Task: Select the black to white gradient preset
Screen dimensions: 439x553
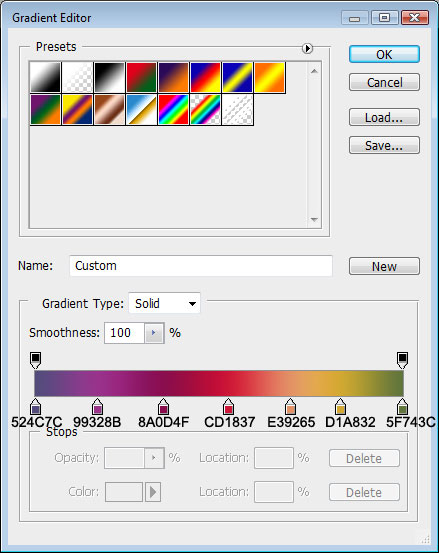Action: pyautogui.click(x=45, y=78)
